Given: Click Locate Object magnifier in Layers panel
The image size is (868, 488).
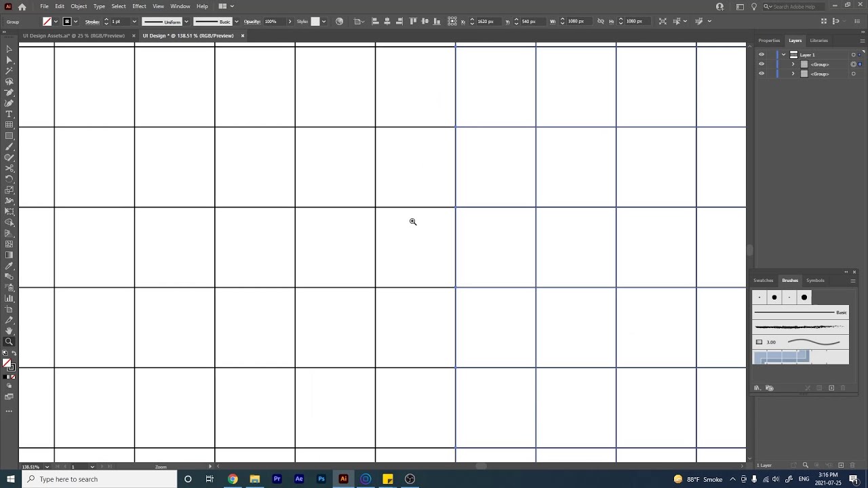Looking at the screenshot, I should click(806, 465).
